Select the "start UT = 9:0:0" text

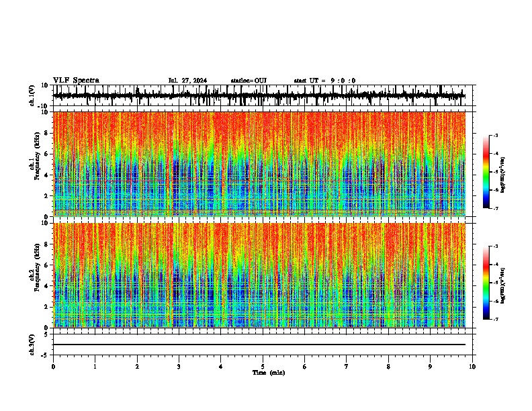coord(324,81)
